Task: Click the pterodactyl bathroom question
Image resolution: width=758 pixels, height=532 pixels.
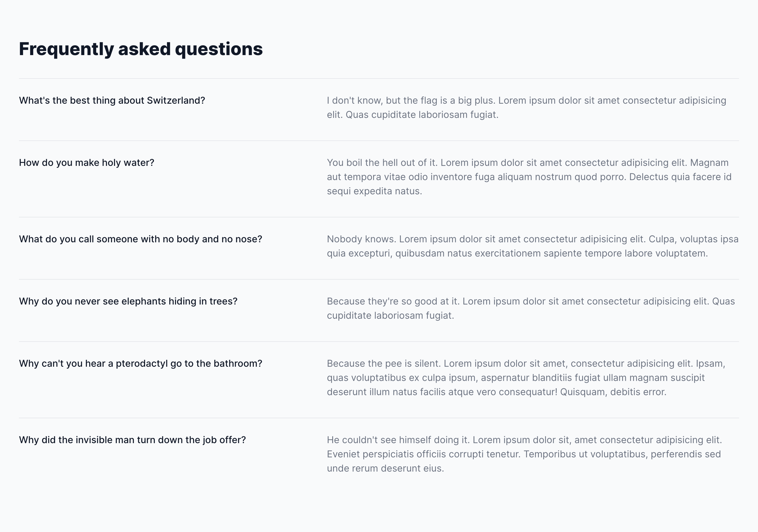Action: [x=140, y=363]
